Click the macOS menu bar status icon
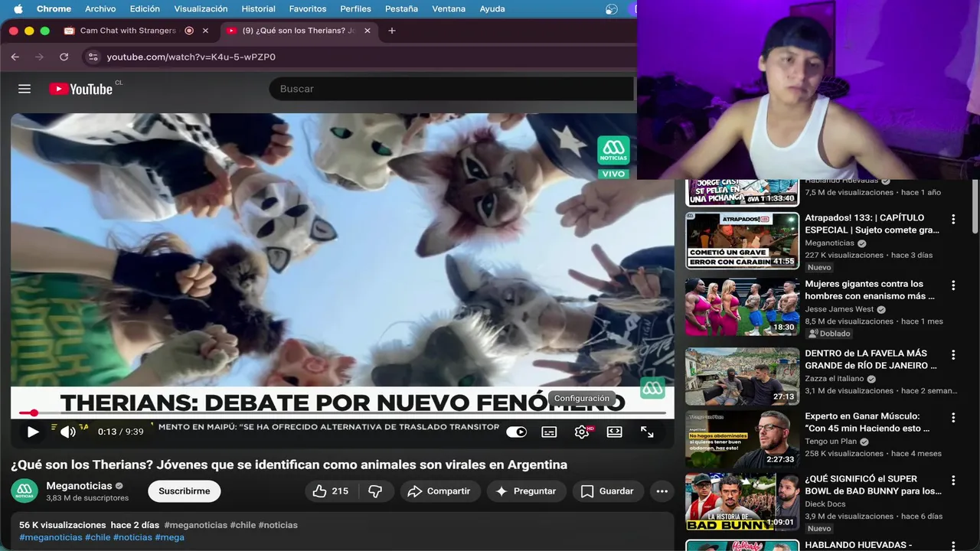The height and width of the screenshot is (551, 980). [x=611, y=8]
